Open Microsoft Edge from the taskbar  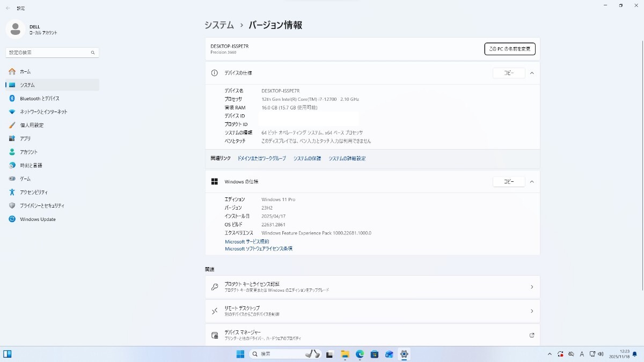[x=359, y=354]
